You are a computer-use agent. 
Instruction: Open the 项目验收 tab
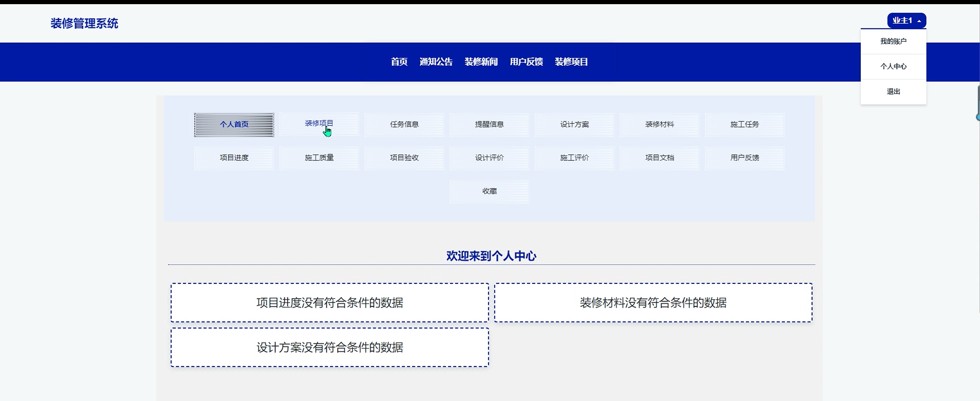pyautogui.click(x=404, y=158)
